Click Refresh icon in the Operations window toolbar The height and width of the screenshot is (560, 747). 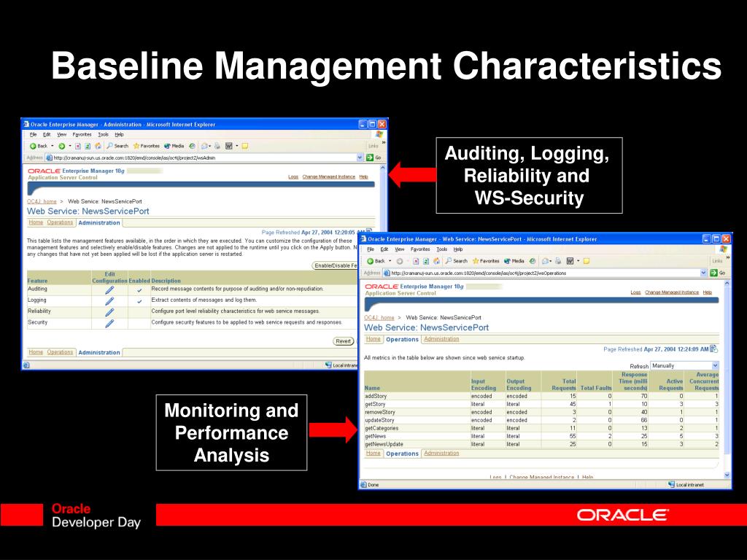(426, 261)
